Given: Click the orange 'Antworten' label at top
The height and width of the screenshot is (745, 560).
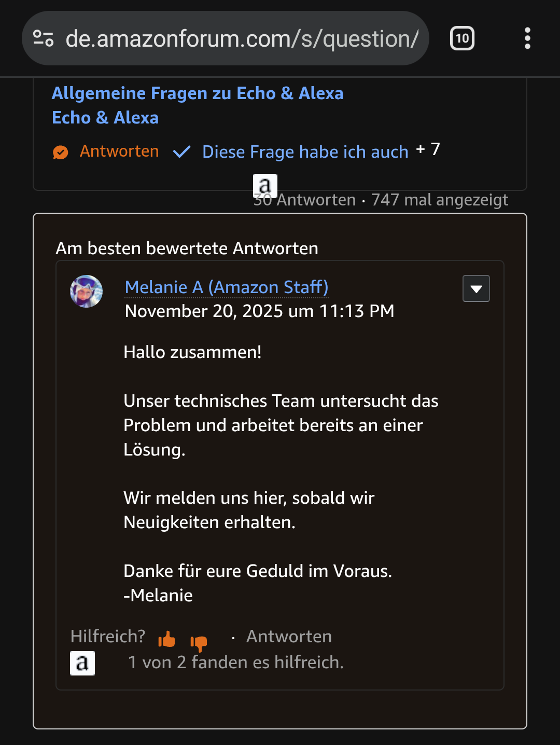Looking at the screenshot, I should click(119, 151).
